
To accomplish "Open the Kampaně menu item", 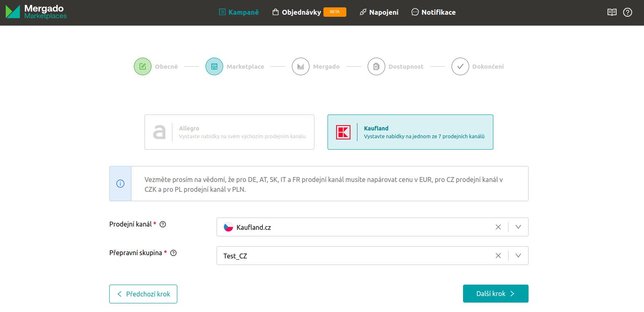I will (x=239, y=12).
